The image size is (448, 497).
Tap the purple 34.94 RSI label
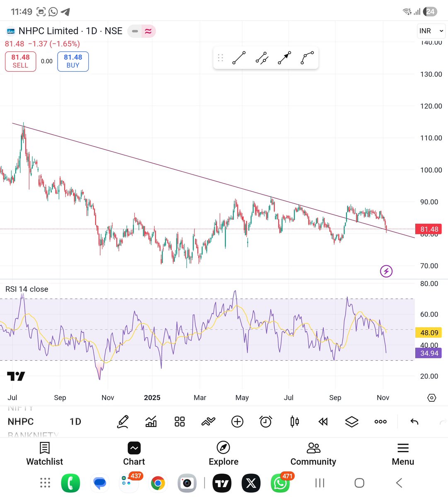click(x=429, y=353)
